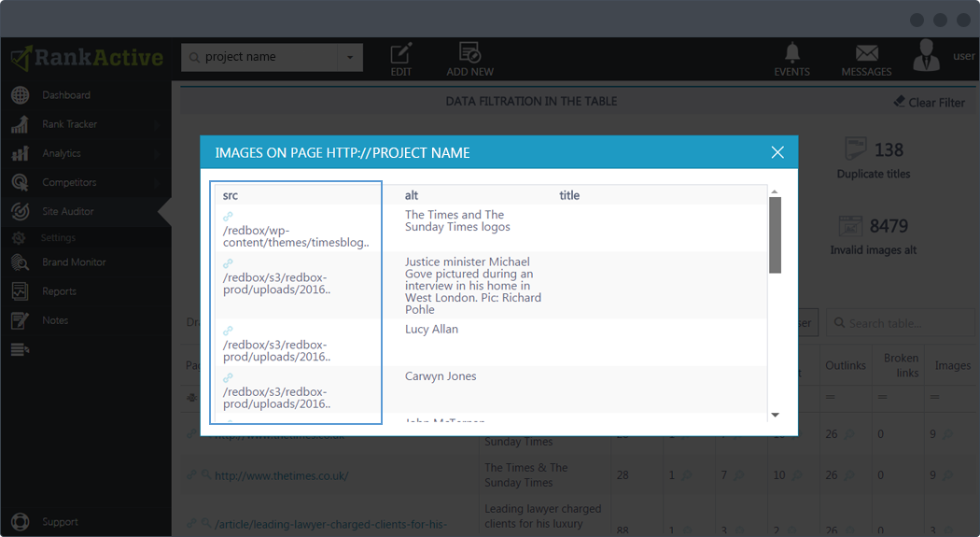
Task: Click the Notes pencil icon
Action: (x=20, y=320)
